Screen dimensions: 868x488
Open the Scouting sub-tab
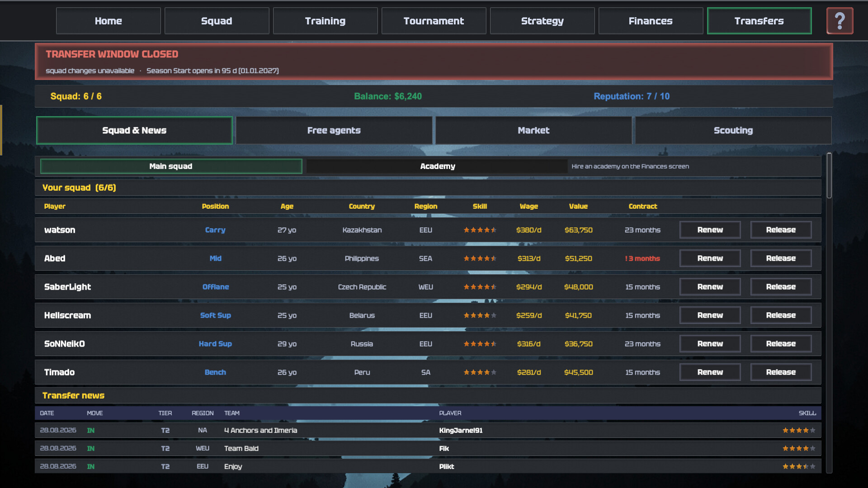(x=733, y=131)
